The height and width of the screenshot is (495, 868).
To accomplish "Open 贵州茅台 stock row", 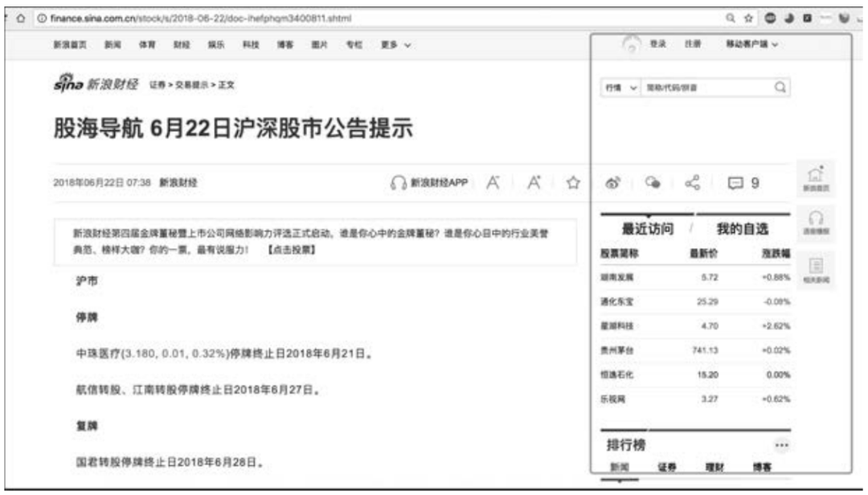I will [695, 350].
